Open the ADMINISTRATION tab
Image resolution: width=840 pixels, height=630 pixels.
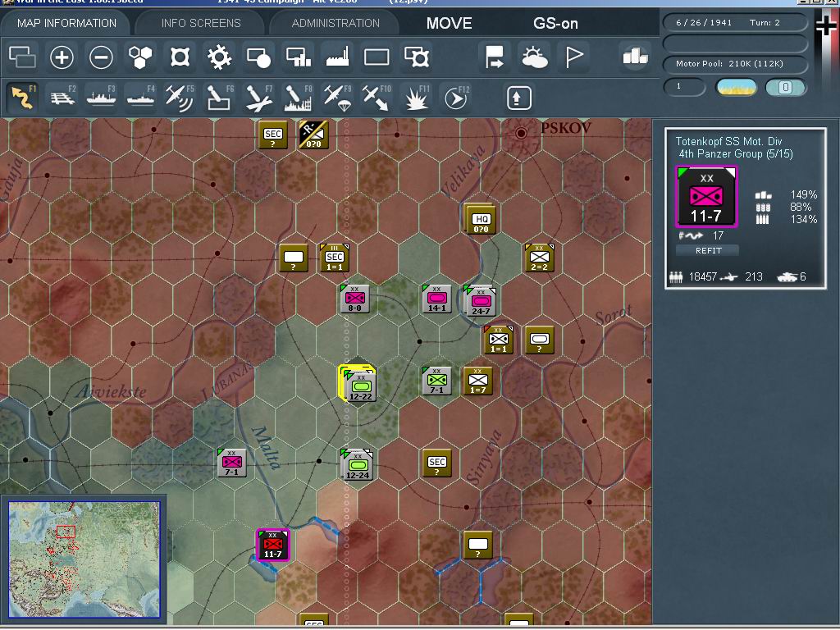(x=336, y=23)
